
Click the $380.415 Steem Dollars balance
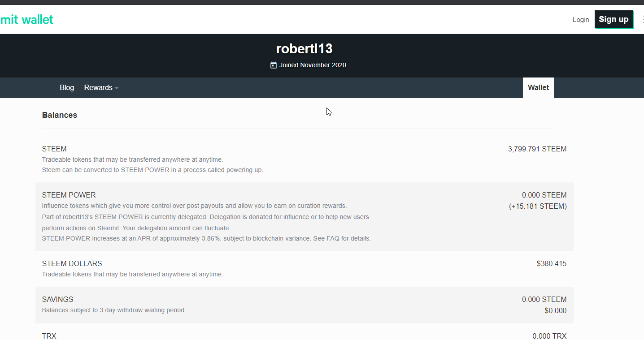pos(552,264)
